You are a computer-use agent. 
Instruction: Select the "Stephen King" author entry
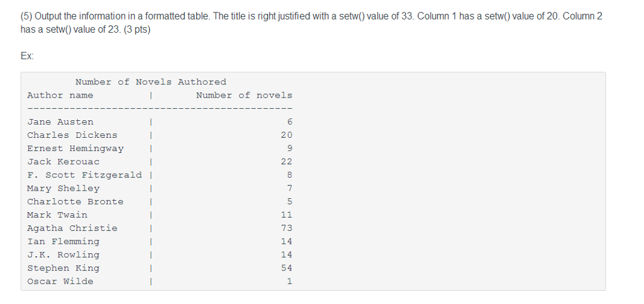coord(63,268)
